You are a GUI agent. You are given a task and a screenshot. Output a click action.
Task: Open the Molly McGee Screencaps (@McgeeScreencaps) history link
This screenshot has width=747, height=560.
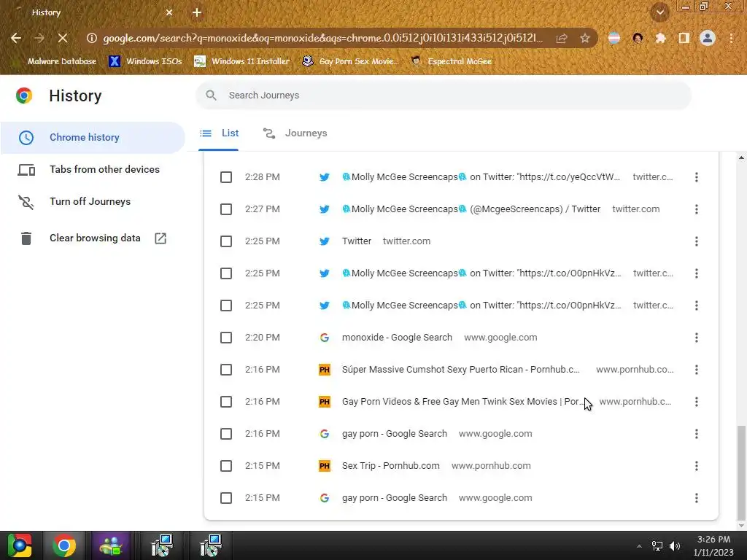(x=471, y=209)
